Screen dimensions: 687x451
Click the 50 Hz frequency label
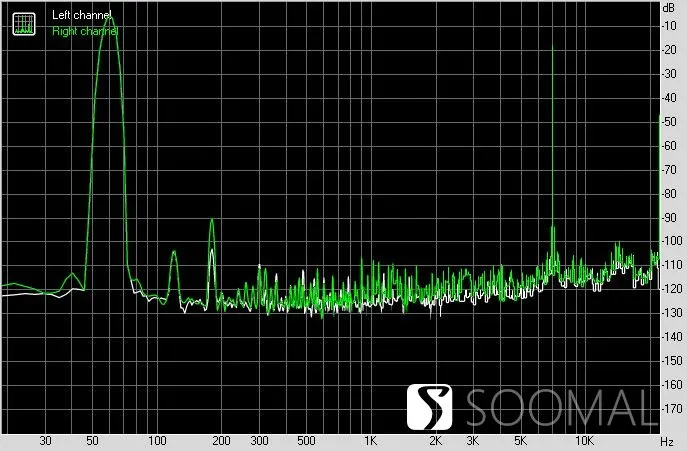tap(92, 440)
